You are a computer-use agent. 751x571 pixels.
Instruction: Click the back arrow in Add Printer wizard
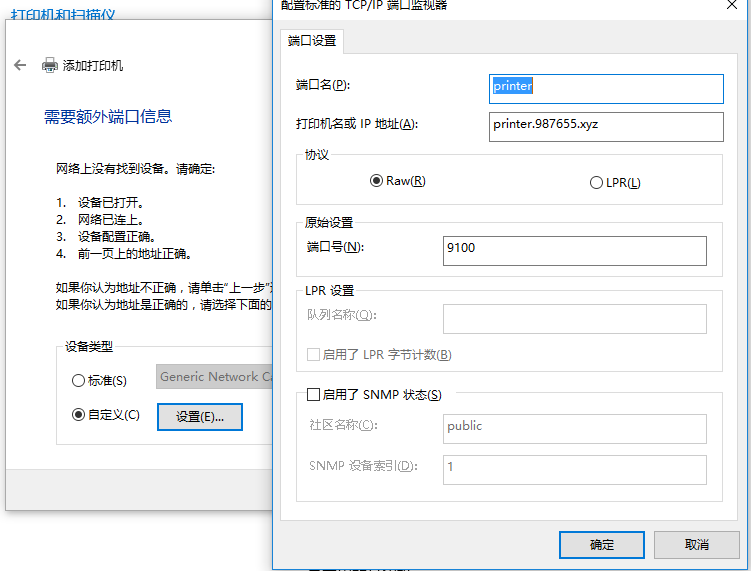click(20, 65)
